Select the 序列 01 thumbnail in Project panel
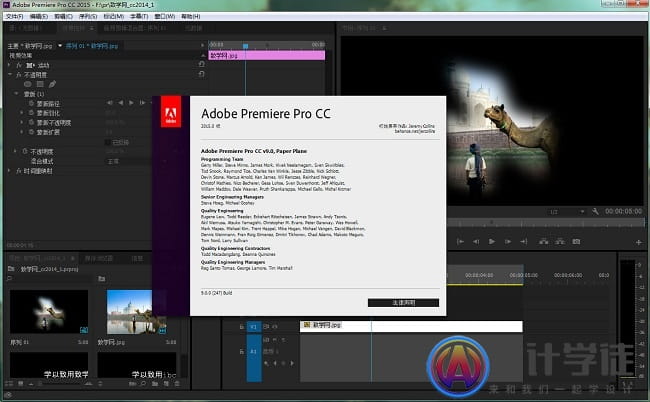Screen dimensions: 650x402 [49, 312]
